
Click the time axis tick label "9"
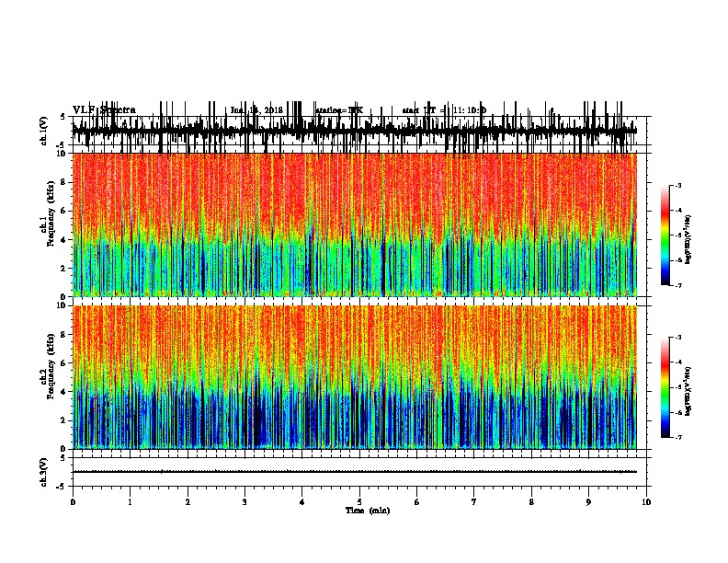coord(588,502)
